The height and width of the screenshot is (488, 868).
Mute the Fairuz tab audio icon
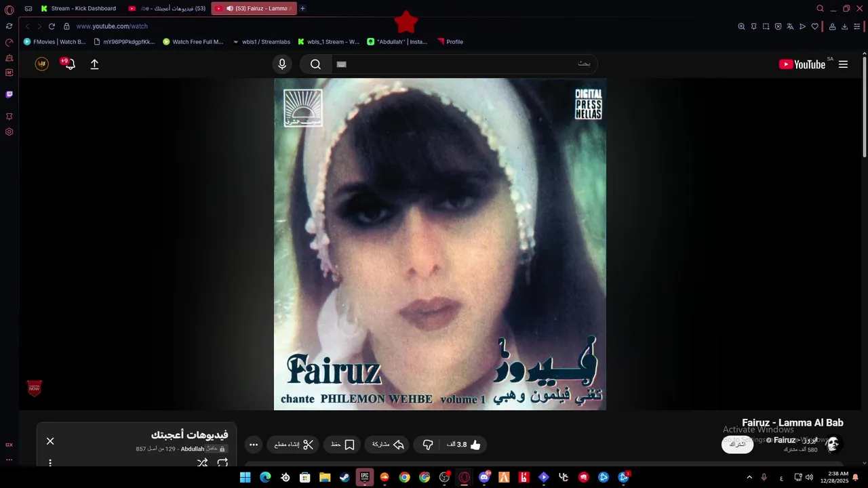pos(230,9)
